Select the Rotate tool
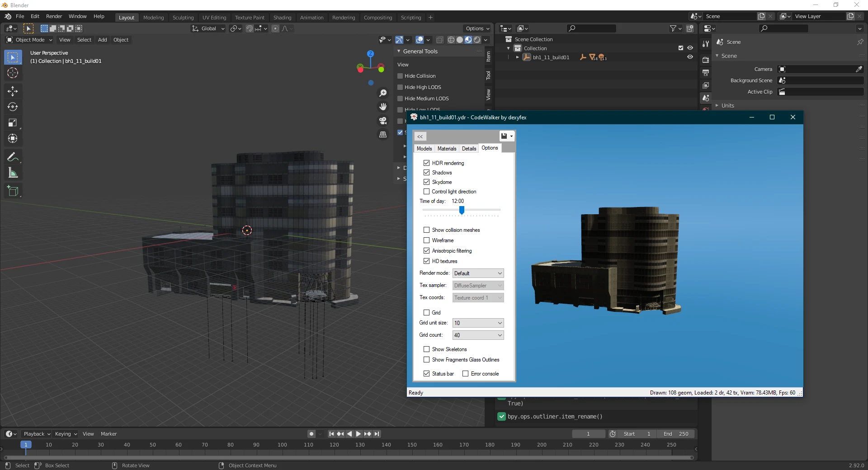Screen dimensions: 868x470 13,107
